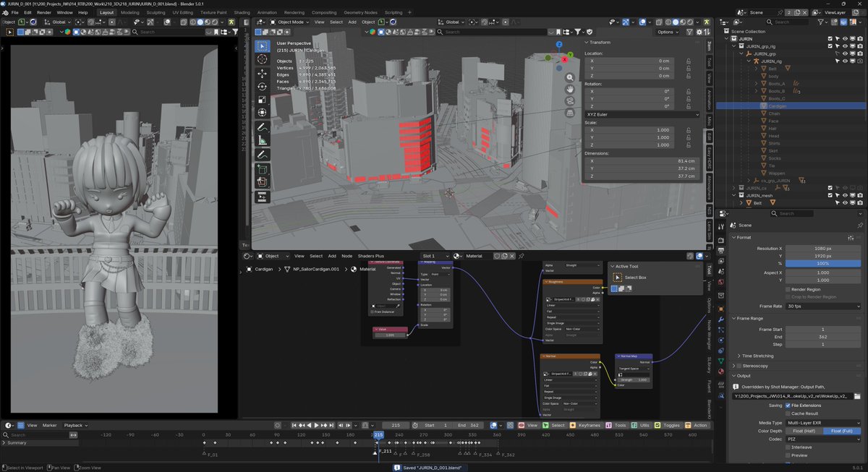Open the XYZ Euler rotation mode dropdown
The image size is (868, 472).
tap(642, 114)
